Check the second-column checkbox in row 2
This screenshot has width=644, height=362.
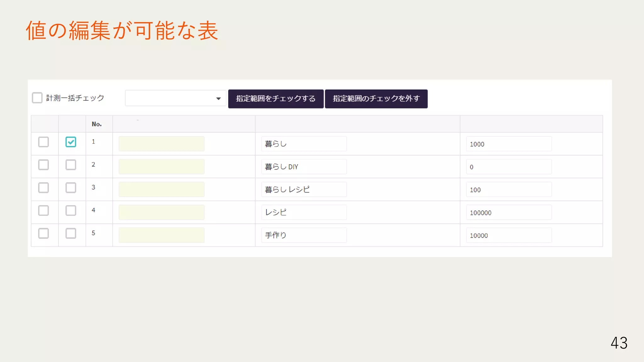(71, 165)
